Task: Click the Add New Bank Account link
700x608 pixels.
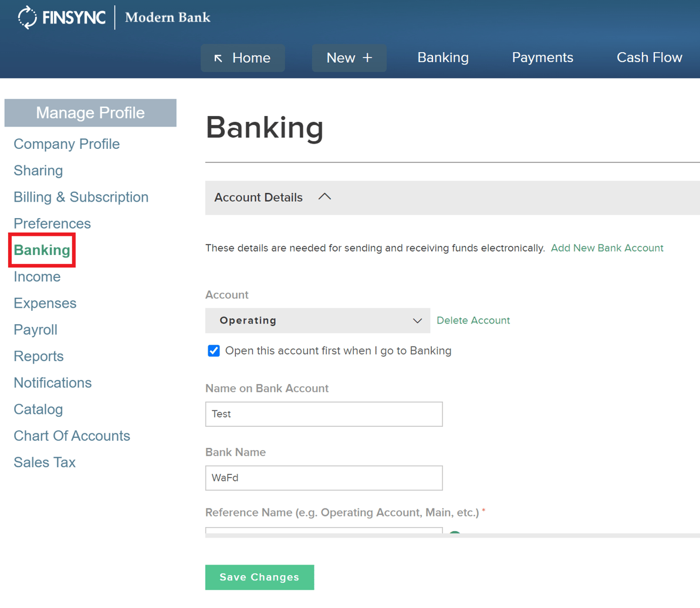Action: [607, 248]
